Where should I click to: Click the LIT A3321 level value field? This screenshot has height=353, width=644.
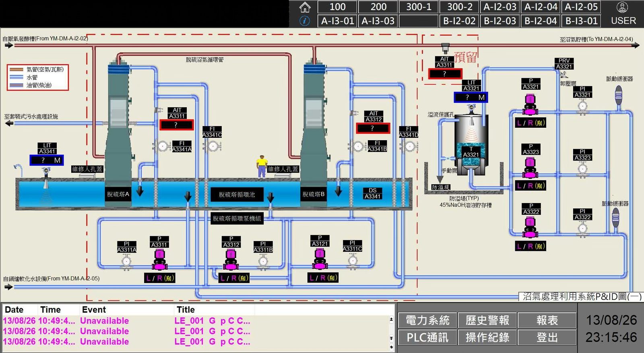pos(471,98)
